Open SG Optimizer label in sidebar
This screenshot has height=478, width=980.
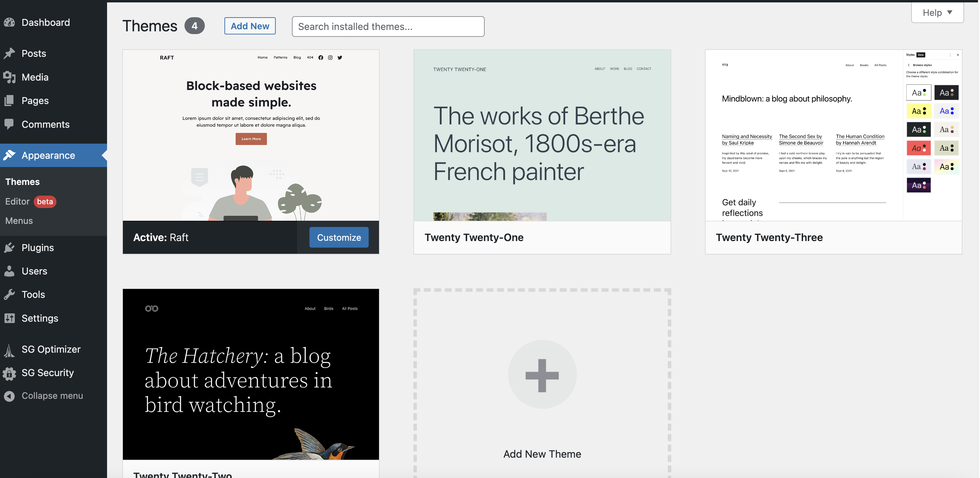coord(51,349)
